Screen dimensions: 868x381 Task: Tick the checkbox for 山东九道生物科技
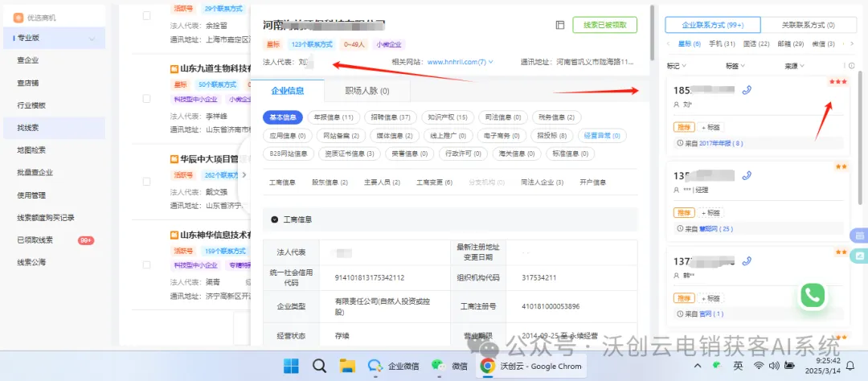pyautogui.click(x=147, y=99)
